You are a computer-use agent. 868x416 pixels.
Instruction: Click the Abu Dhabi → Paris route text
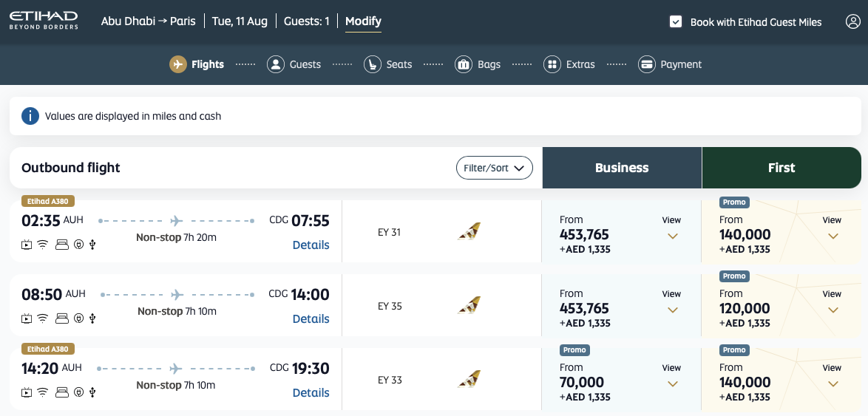tap(149, 21)
